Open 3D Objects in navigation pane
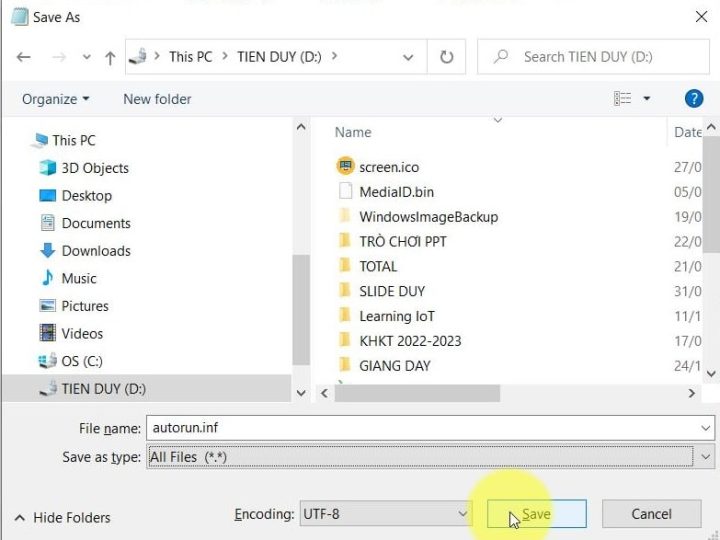This screenshot has height=540, width=720. point(95,168)
